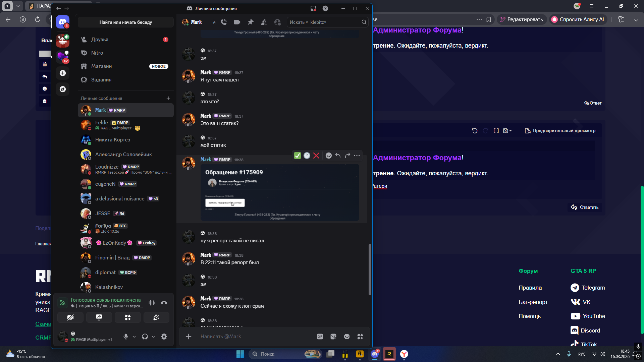Open pinned messages in chat
Viewport: 644px width, 362px height.
[251, 22]
